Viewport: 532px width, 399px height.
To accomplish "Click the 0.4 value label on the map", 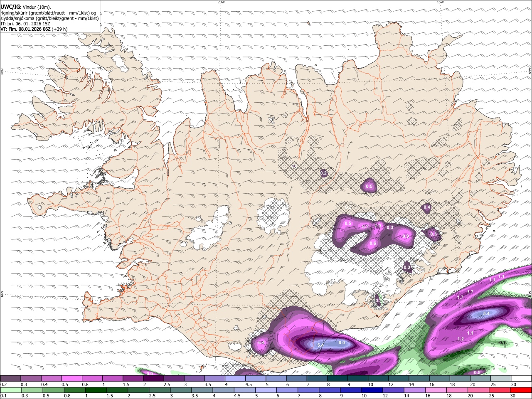I will [427, 207].
